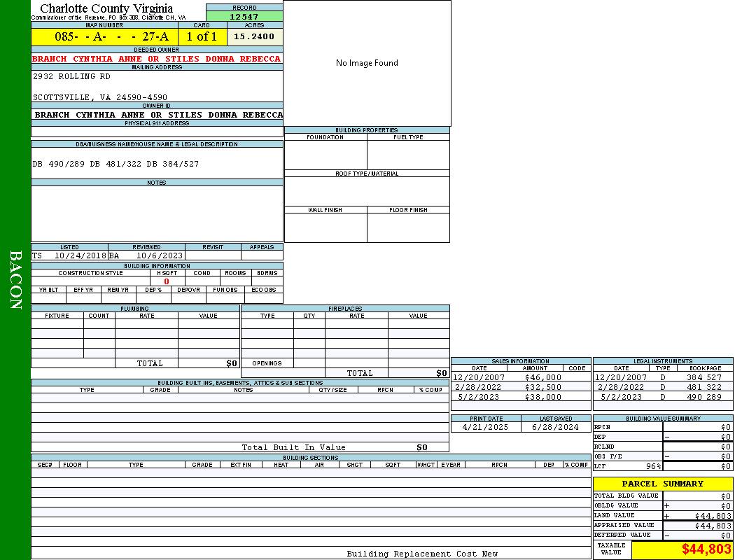Viewport: 735px width, 560px height.
Task: Click the listed date 10/24/2018
Action: [80, 256]
